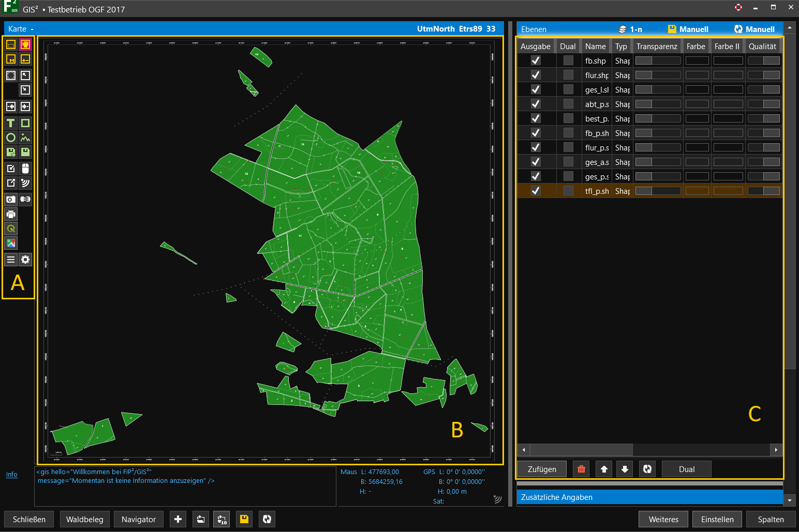Delete layer with the red trash icon
The height and width of the screenshot is (532, 799).
click(x=581, y=469)
